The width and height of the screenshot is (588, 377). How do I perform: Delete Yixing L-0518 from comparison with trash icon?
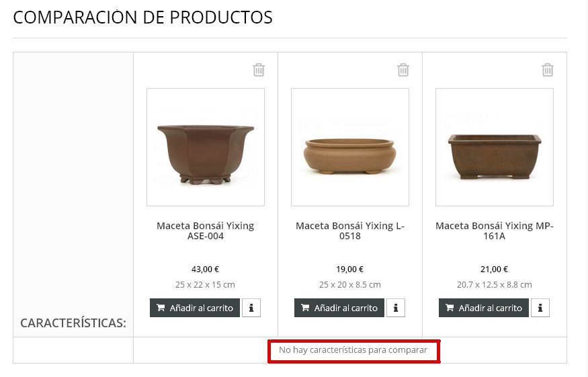[403, 70]
